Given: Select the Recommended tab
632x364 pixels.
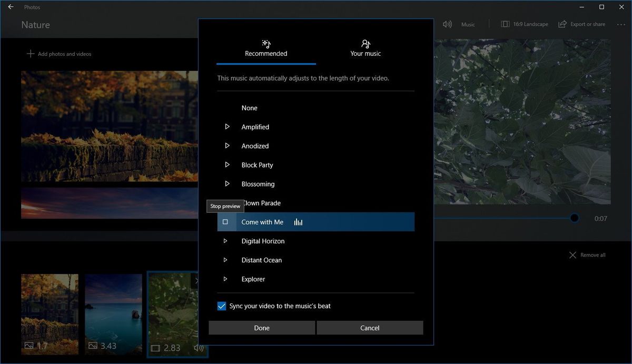Looking at the screenshot, I should point(265,48).
